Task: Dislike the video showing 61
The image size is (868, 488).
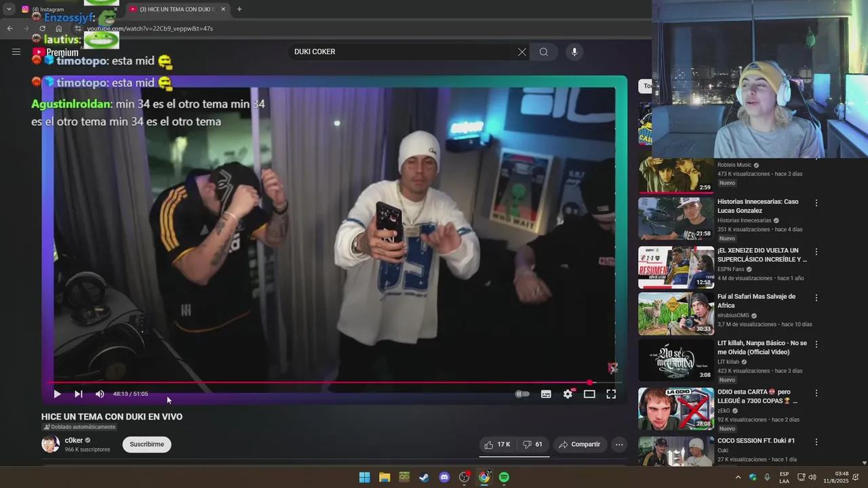Action: click(x=532, y=445)
